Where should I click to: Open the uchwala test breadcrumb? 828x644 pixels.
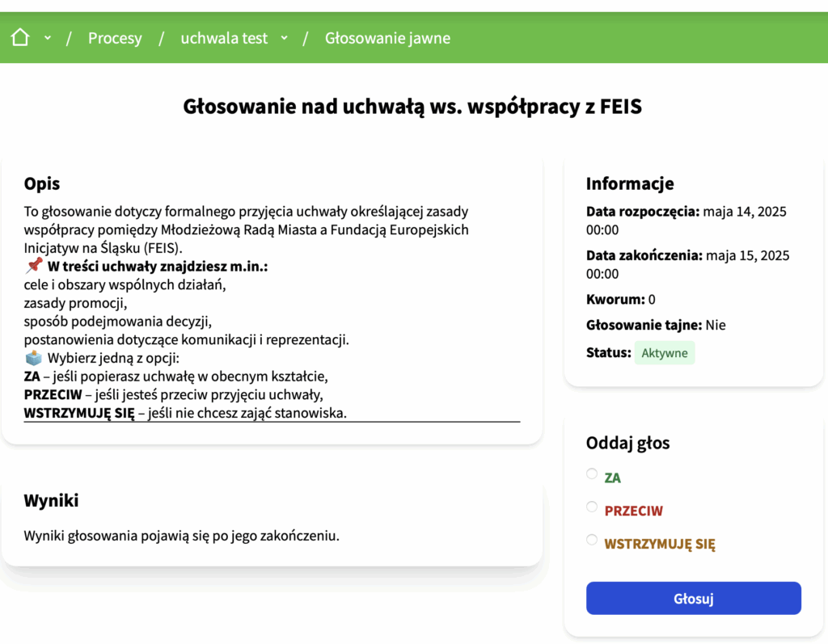pos(224,38)
